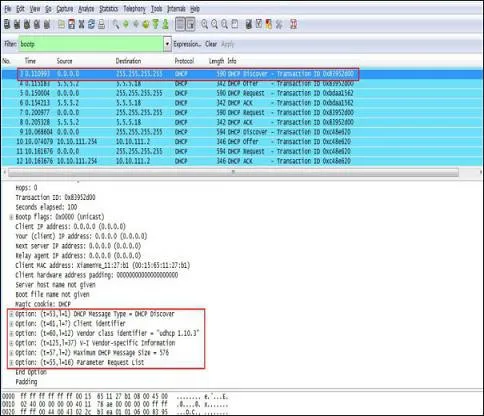Screen dimensions: 484x416
Task: Open the Internals menu
Action: click(176, 9)
